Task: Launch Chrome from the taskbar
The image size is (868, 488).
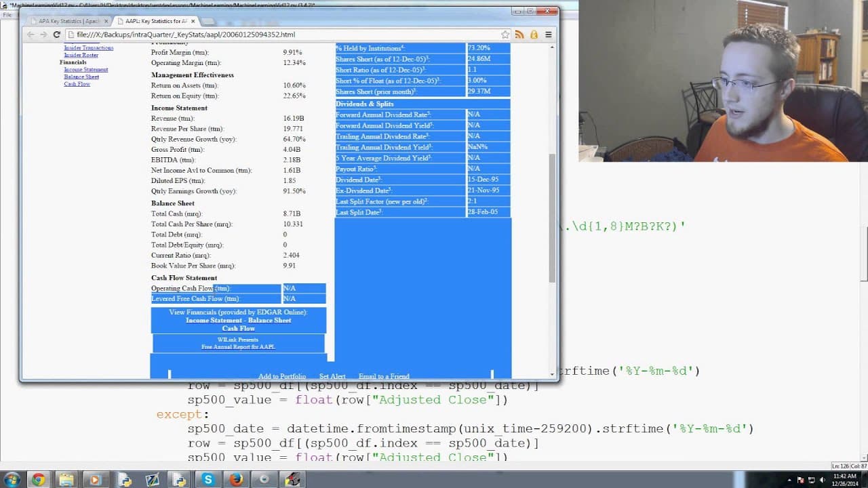Action: point(38,479)
